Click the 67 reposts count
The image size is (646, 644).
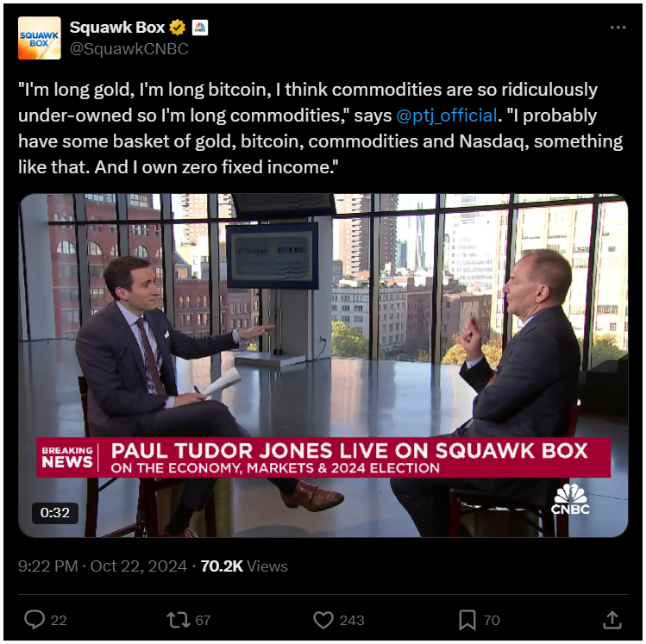click(203, 620)
